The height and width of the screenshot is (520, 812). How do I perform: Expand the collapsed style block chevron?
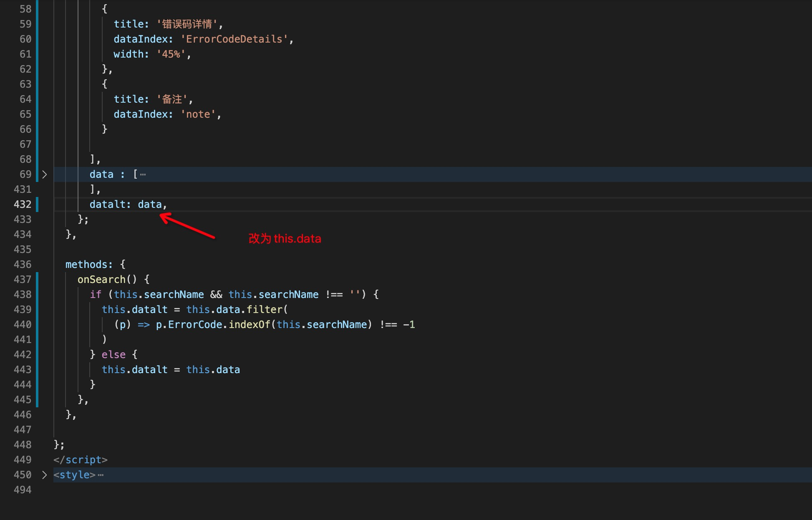45,475
